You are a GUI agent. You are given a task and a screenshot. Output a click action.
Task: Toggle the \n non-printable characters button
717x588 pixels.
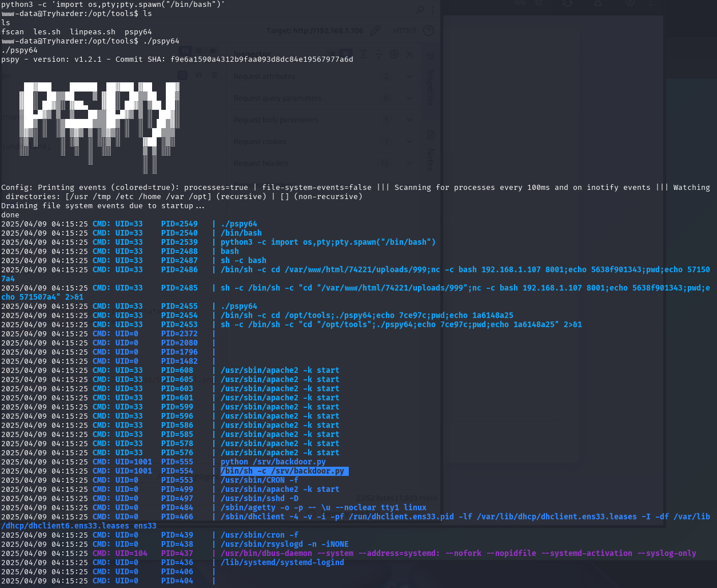click(x=198, y=75)
